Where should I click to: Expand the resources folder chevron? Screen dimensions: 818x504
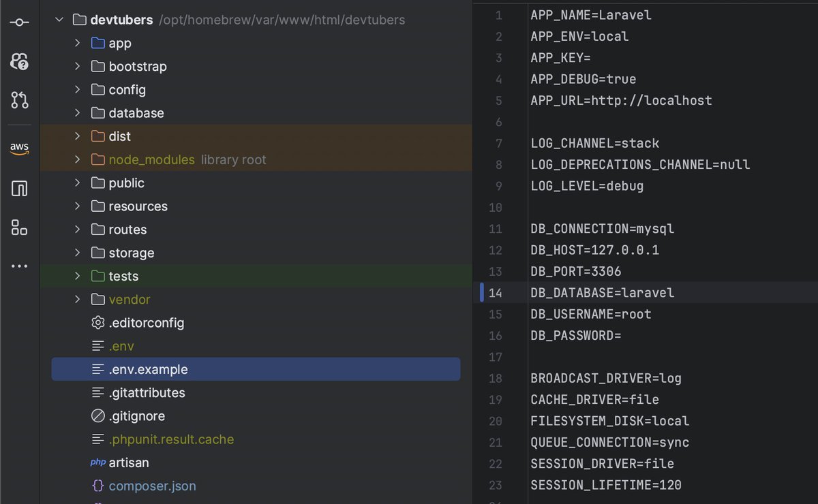(78, 206)
